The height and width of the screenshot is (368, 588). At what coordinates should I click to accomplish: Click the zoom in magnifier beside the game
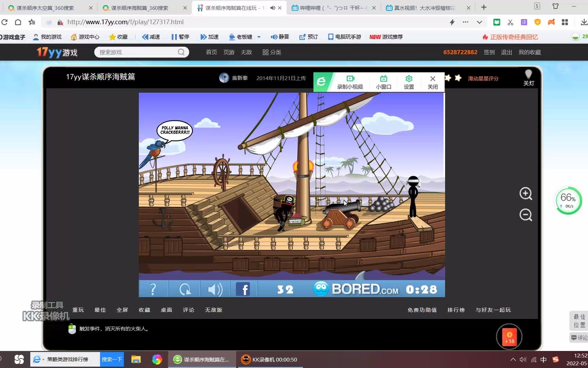pos(526,194)
